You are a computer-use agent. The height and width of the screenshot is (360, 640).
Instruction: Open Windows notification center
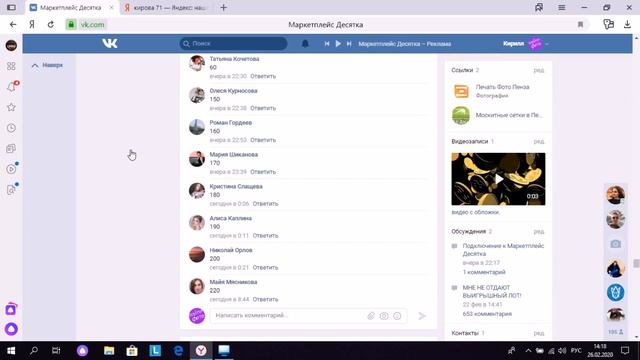625,351
